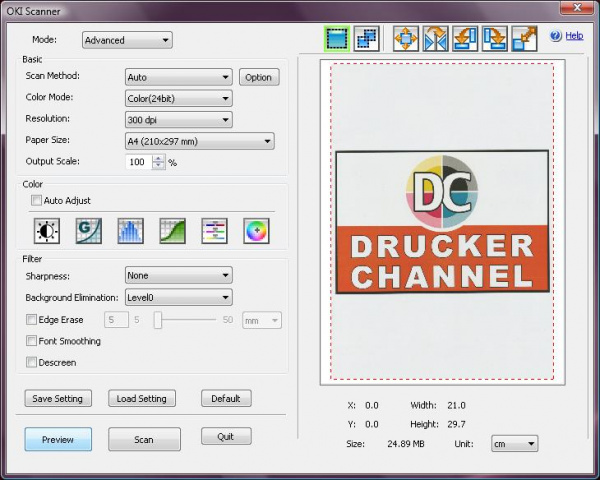
Task: Increase Output Scale with the up arrow
Action: point(158,158)
